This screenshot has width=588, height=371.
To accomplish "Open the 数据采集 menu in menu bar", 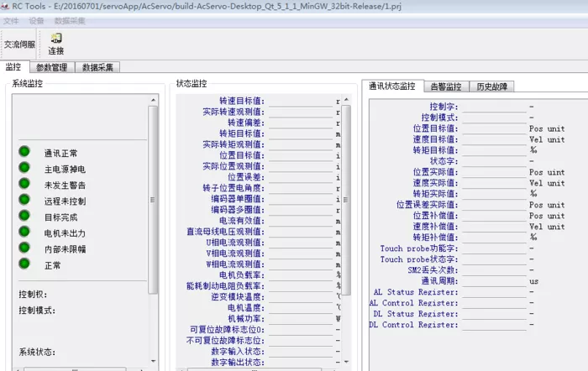I will [x=70, y=21].
